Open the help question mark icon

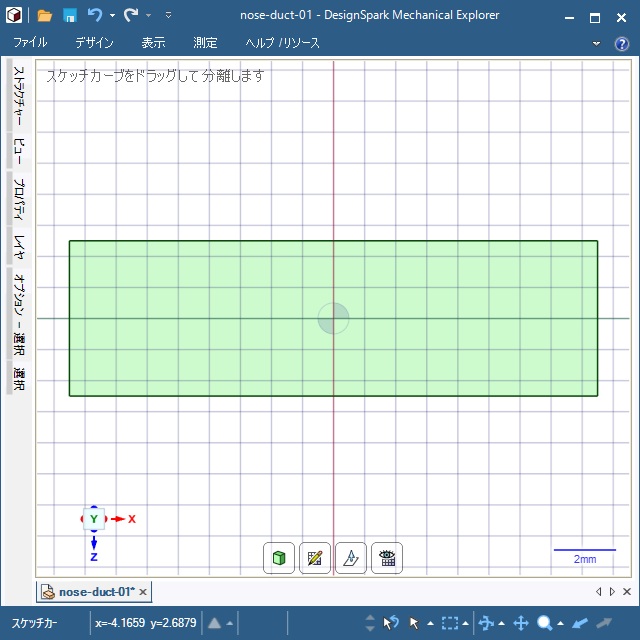pos(621,44)
